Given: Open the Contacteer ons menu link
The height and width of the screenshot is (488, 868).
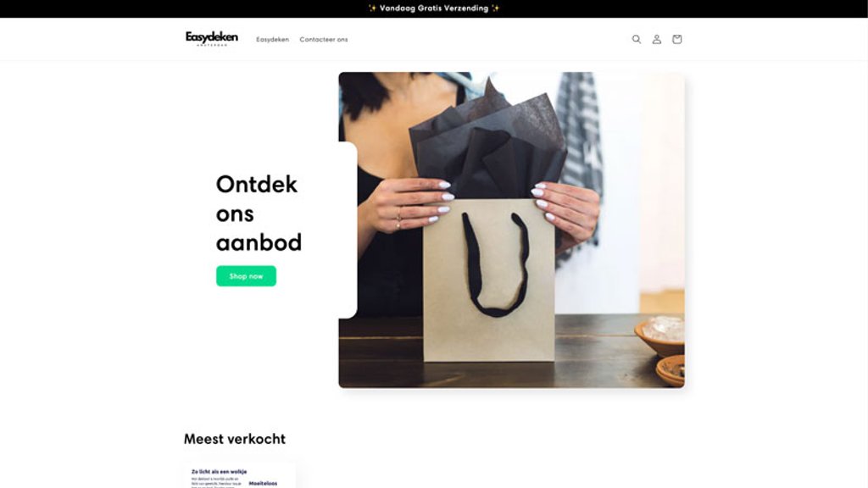Looking at the screenshot, I should tap(324, 39).
